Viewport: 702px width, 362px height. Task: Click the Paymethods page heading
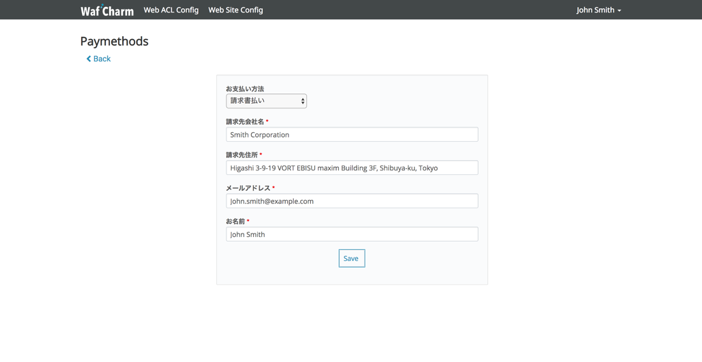114,41
